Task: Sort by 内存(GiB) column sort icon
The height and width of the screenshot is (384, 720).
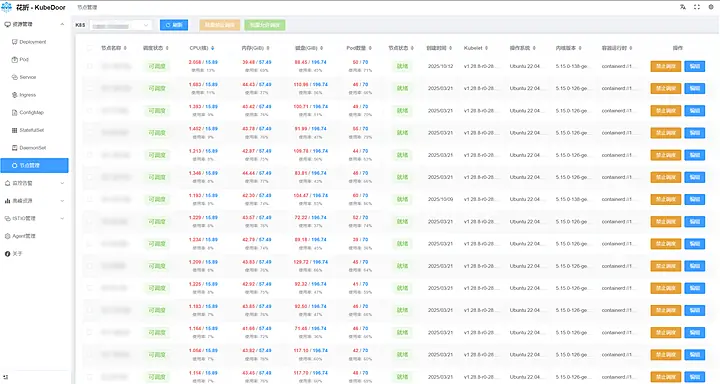Action: [268, 48]
